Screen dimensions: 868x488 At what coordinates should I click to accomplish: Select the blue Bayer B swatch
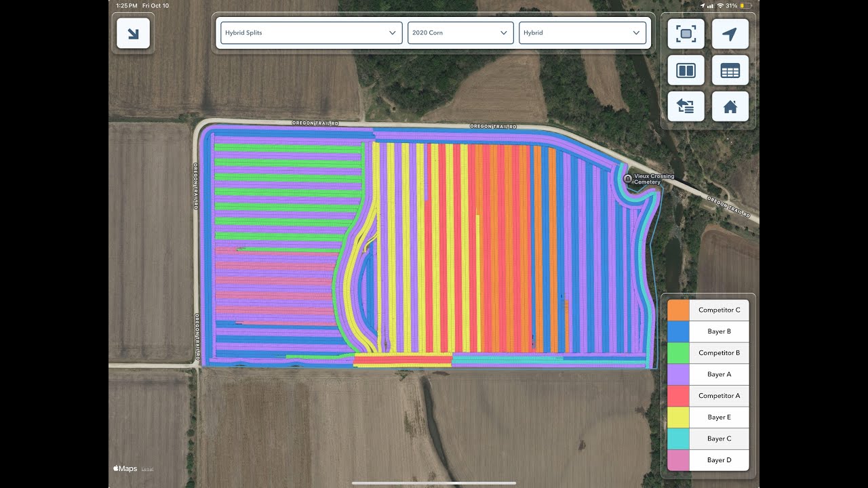[x=678, y=331]
